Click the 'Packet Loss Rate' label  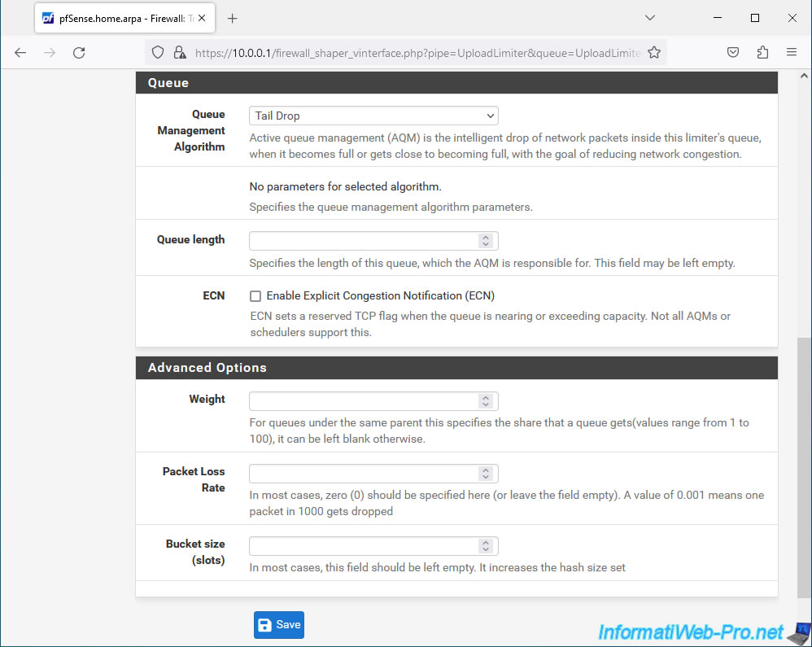[x=194, y=479]
